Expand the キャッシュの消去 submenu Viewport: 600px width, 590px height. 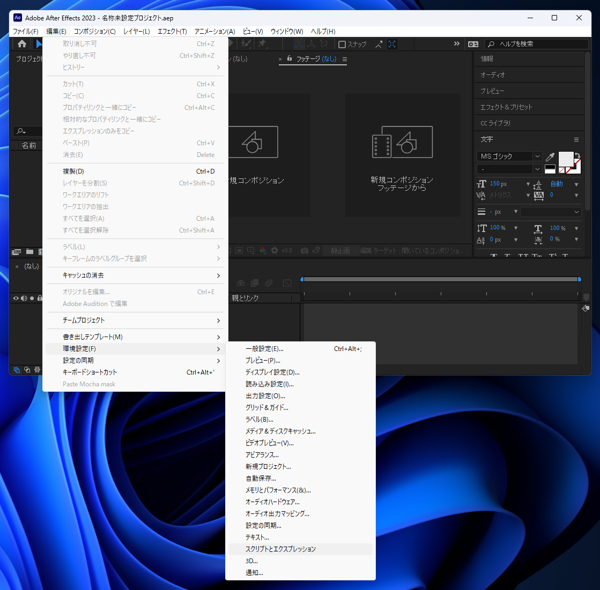135,275
